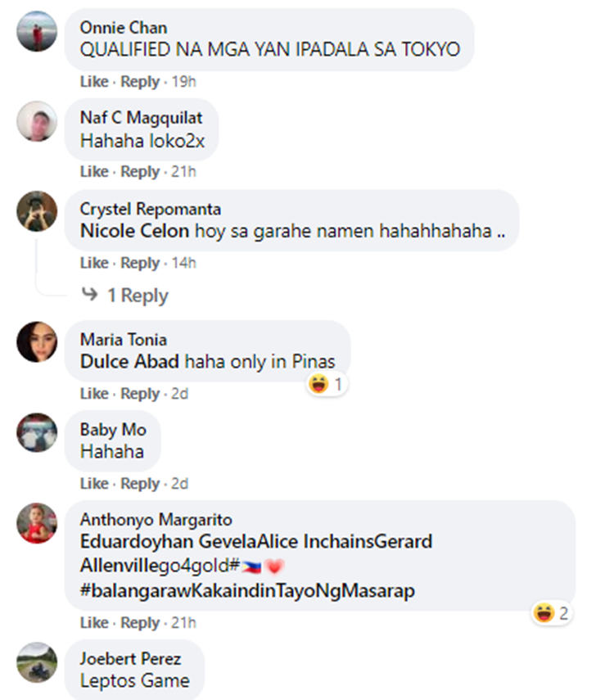The width and height of the screenshot is (614, 700).
Task: Open Baby Mo's profile picture
Action: tap(37, 432)
